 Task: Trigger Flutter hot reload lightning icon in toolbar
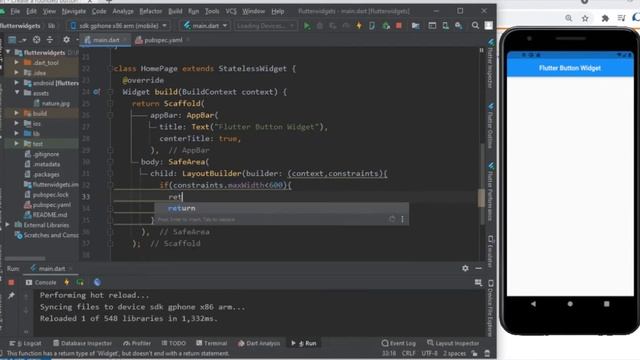359,26
